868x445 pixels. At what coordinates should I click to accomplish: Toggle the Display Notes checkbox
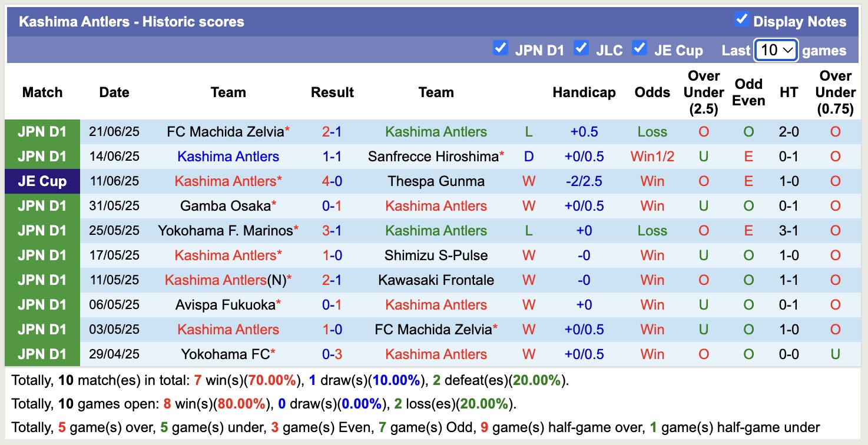point(741,18)
